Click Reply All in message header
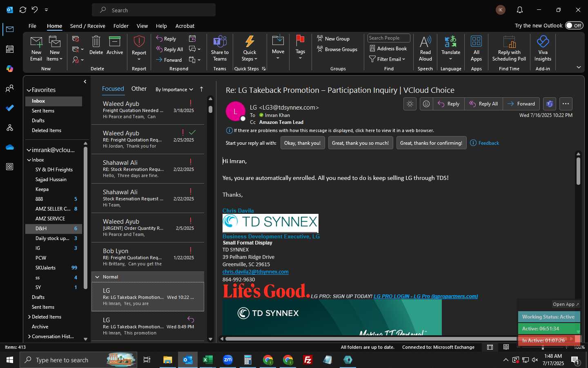The height and width of the screenshot is (368, 588). click(483, 104)
